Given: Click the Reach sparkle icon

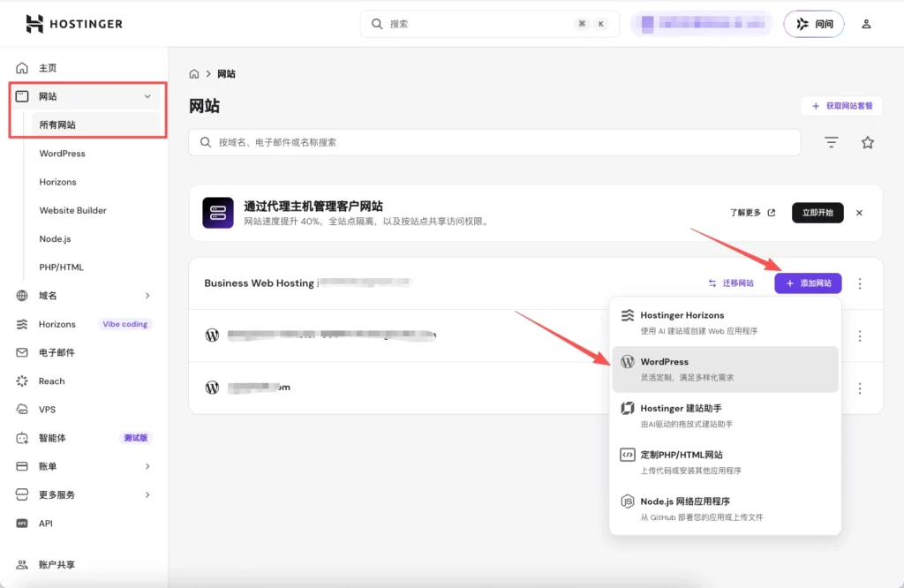Looking at the screenshot, I should pyautogui.click(x=22, y=381).
